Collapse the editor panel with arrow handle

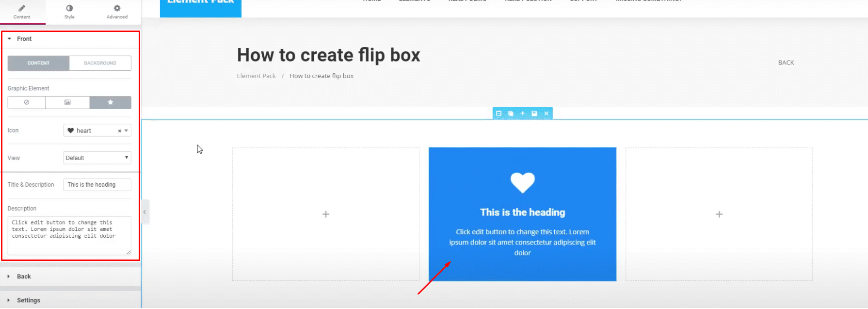coord(145,212)
